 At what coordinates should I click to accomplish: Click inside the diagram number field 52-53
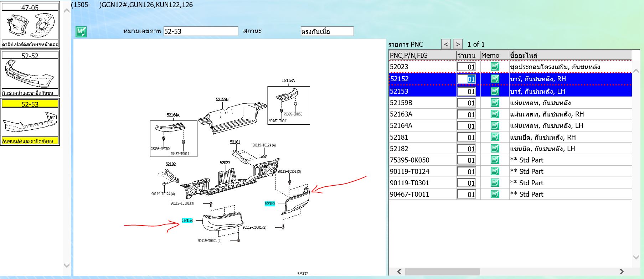(200, 31)
